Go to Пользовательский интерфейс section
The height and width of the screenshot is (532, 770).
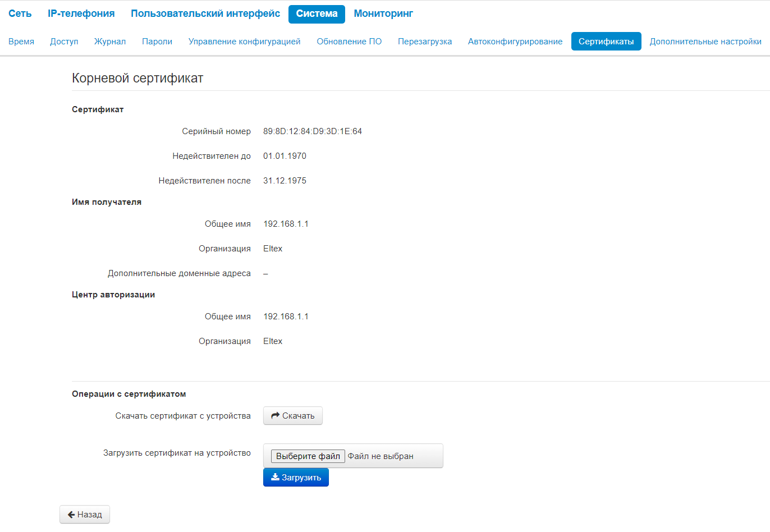[x=205, y=13]
